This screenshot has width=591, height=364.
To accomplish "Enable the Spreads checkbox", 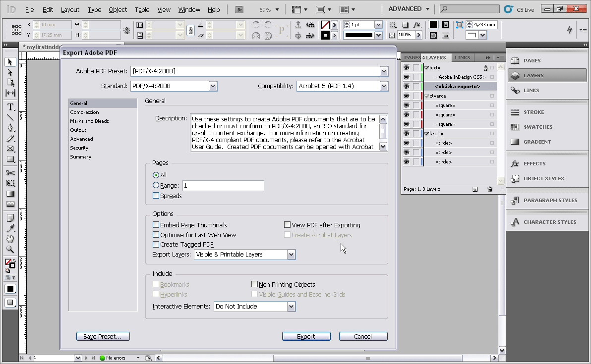I will (x=156, y=196).
